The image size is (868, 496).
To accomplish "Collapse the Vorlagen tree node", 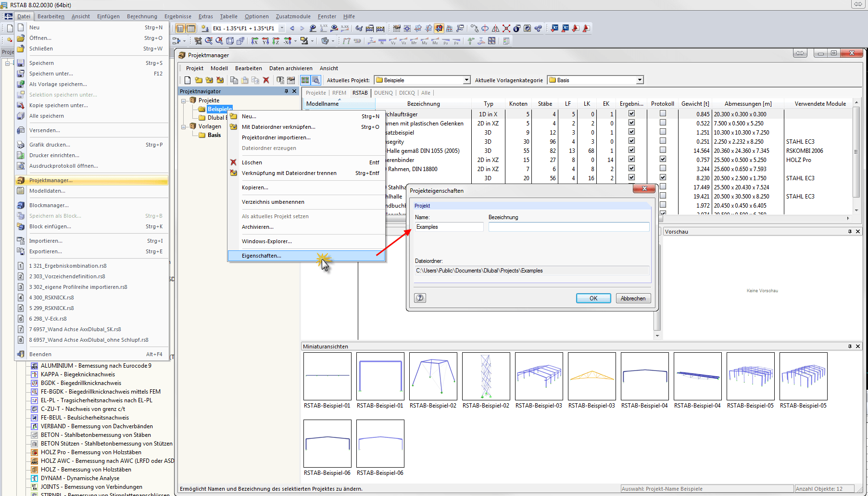I will tap(184, 127).
